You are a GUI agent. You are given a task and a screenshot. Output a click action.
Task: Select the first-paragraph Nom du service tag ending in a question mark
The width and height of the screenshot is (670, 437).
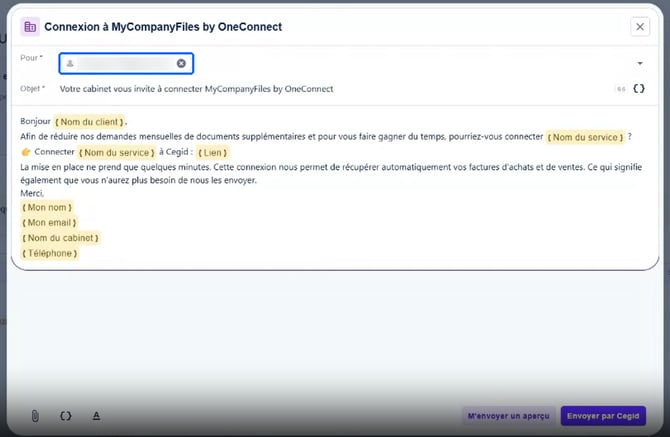click(585, 137)
